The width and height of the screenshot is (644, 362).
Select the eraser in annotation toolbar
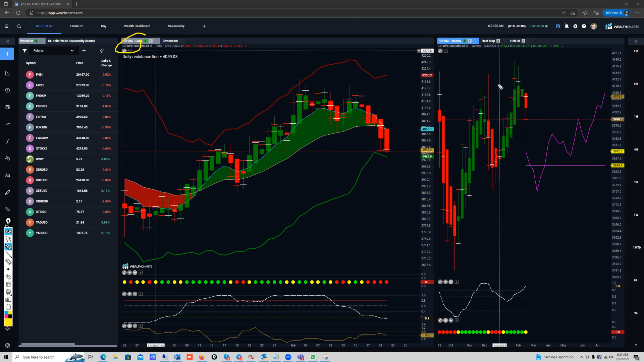click(8, 262)
